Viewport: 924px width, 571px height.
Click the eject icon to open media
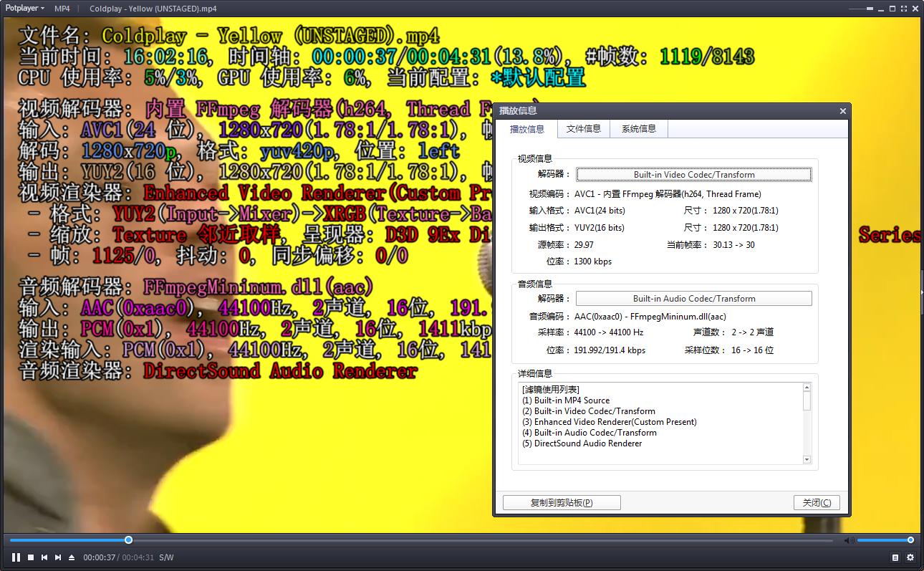(72, 557)
